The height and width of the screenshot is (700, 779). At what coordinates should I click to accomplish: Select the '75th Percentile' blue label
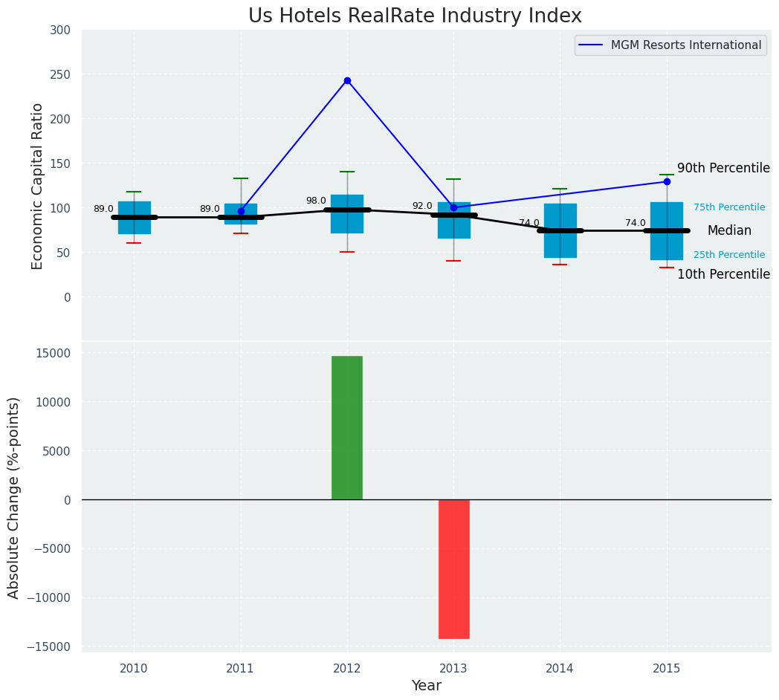click(728, 207)
